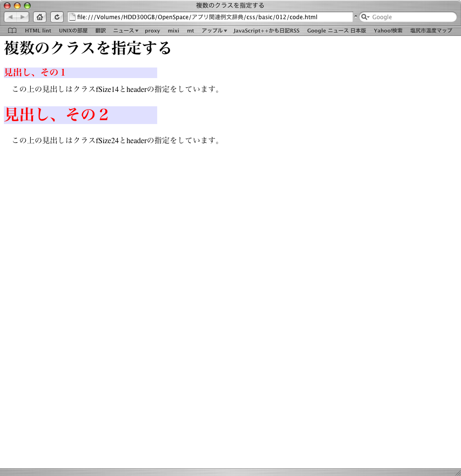Open the home page icon
The height and width of the screenshot is (476, 461).
point(40,17)
